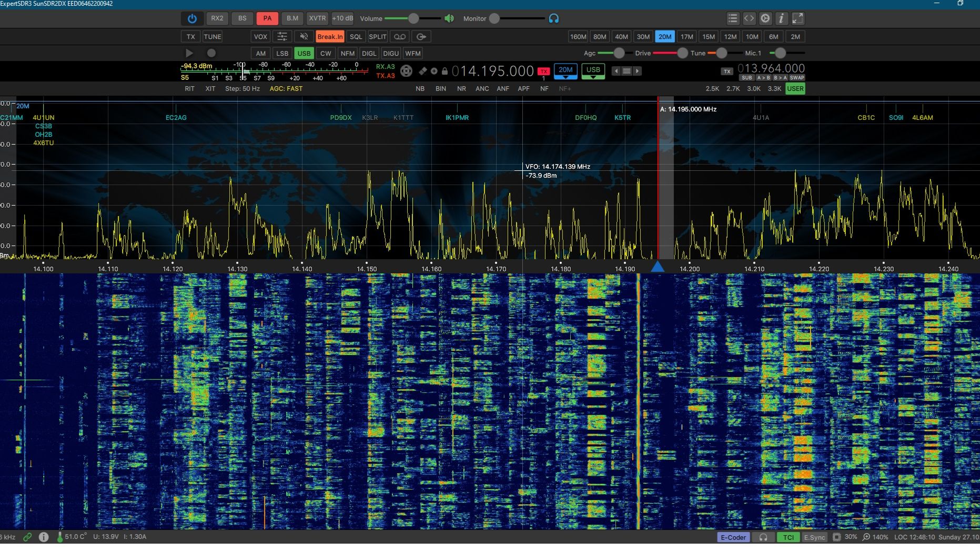Toggle the padlock frequency lock icon
Viewport: 980px width, 551px height.
444,71
